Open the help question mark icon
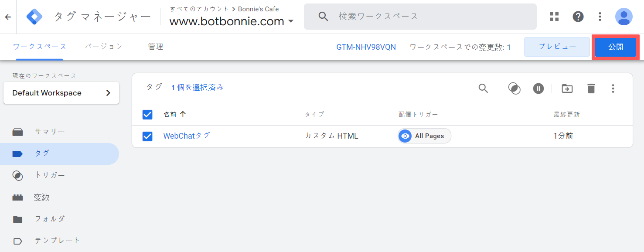 (578, 17)
